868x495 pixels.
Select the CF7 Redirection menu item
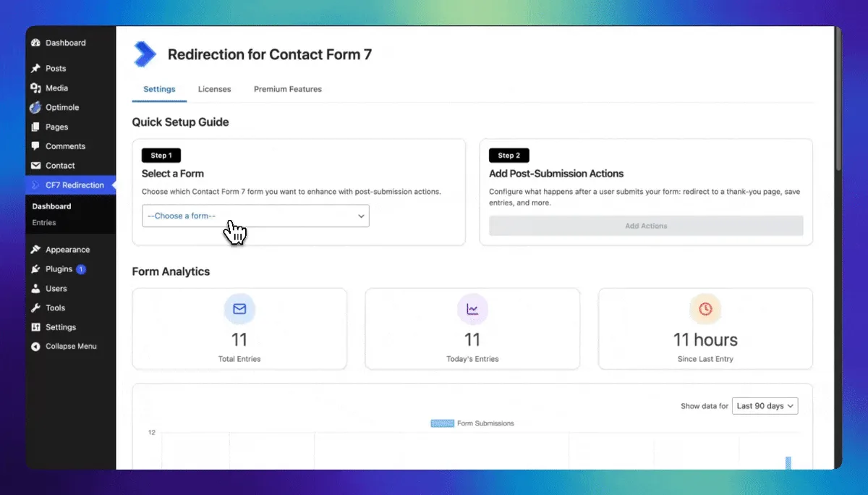point(71,185)
